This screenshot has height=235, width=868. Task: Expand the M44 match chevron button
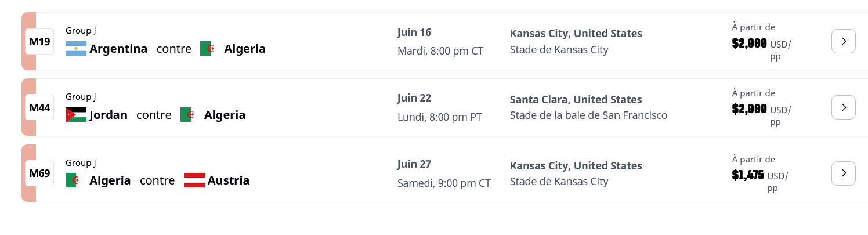click(843, 107)
